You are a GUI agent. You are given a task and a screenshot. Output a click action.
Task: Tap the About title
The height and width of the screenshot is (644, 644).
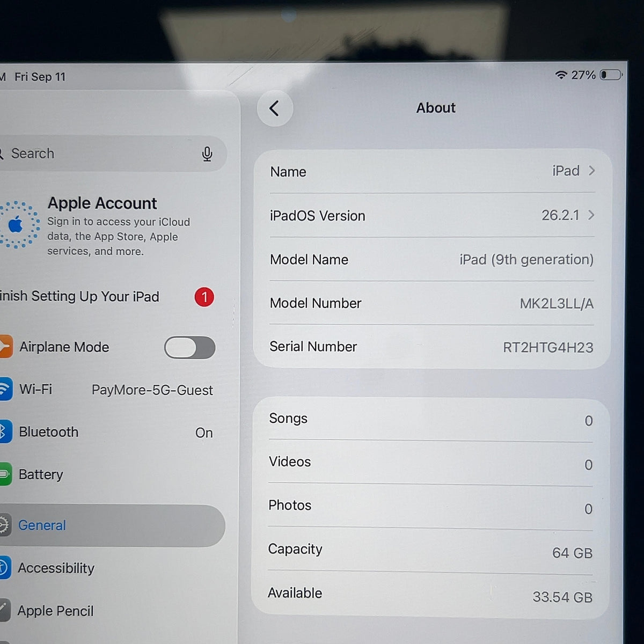point(436,108)
